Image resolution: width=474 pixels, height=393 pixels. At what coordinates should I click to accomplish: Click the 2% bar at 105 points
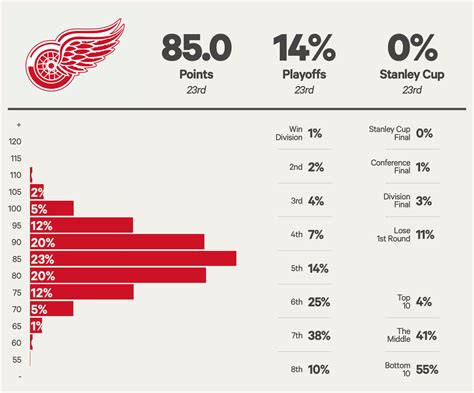click(37, 192)
